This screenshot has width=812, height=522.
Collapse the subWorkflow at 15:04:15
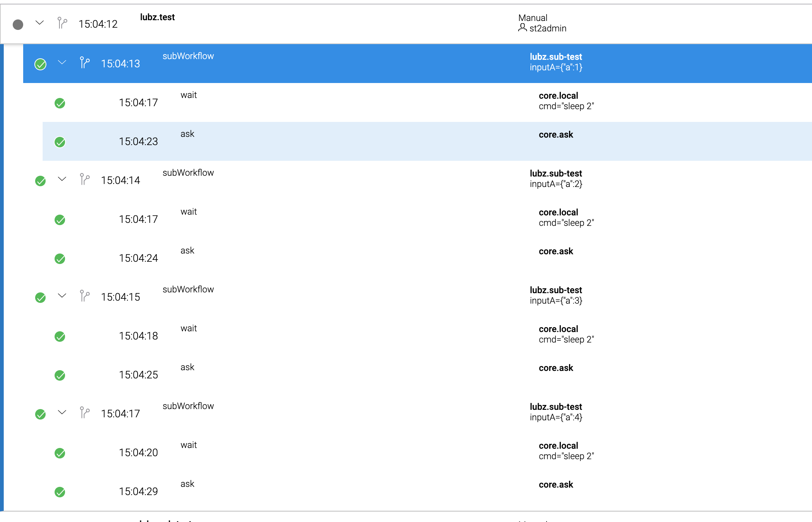(x=61, y=296)
